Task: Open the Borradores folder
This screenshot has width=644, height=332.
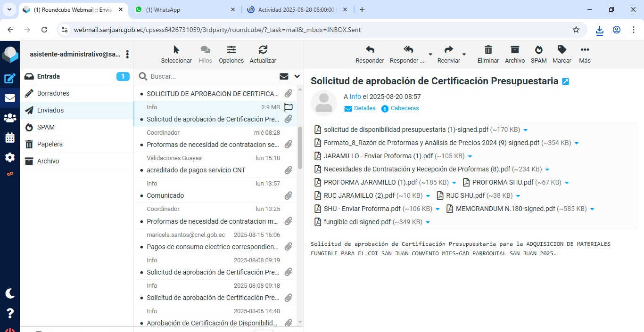Action: (x=53, y=93)
